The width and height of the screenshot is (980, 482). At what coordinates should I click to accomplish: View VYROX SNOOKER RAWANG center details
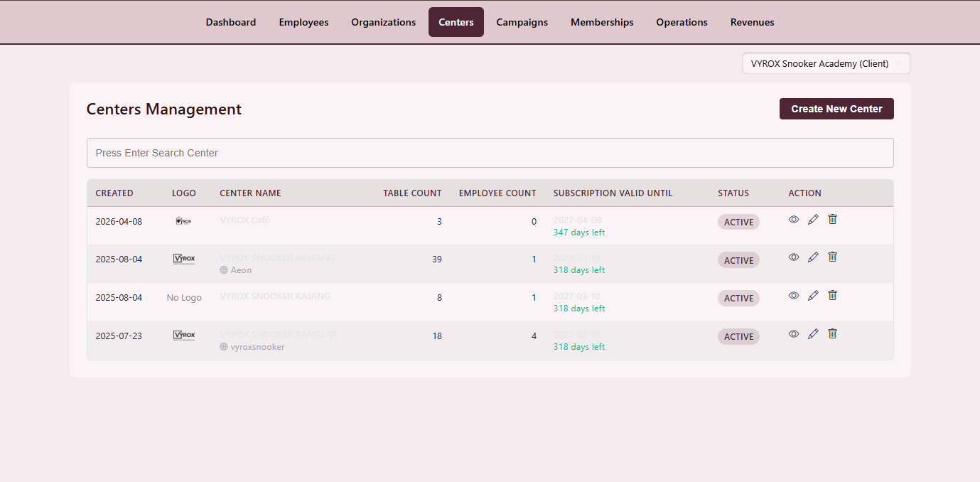pyautogui.click(x=794, y=257)
